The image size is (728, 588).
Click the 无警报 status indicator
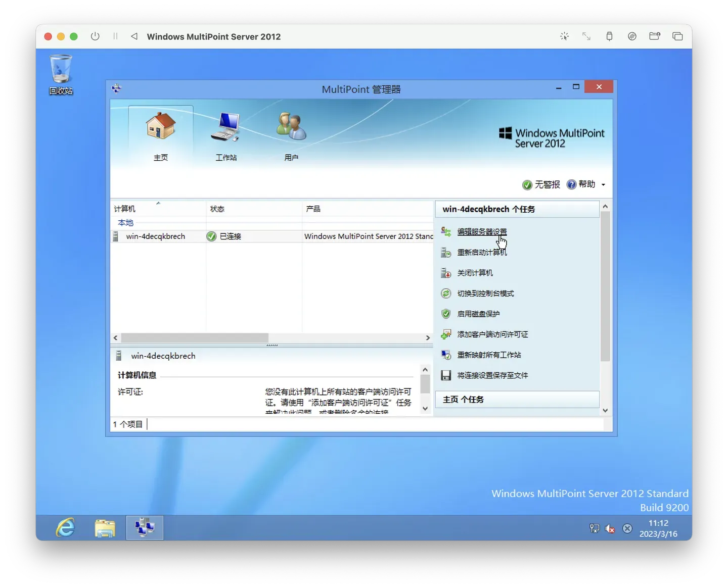541,184
